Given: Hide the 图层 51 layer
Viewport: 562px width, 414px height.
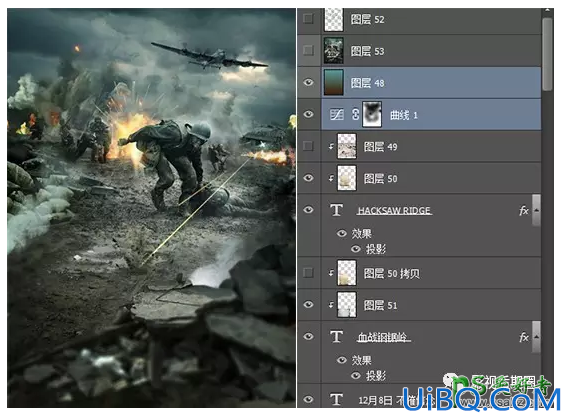Looking at the screenshot, I should (x=308, y=305).
